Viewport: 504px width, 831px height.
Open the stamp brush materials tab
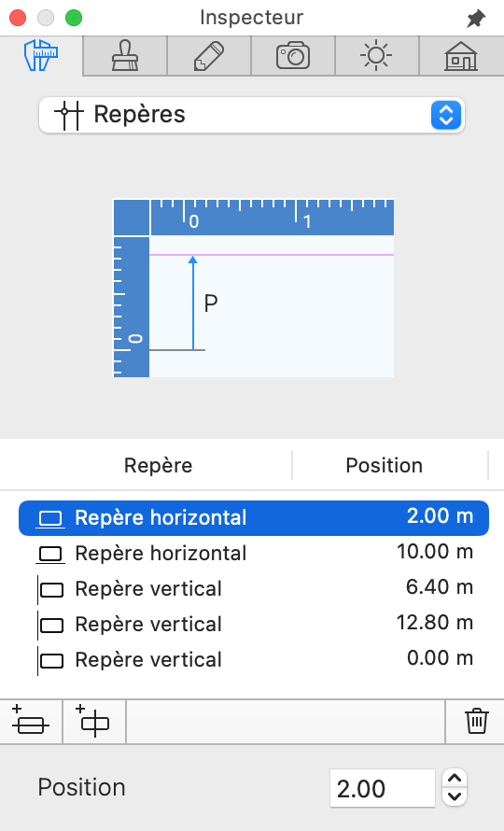(125, 56)
